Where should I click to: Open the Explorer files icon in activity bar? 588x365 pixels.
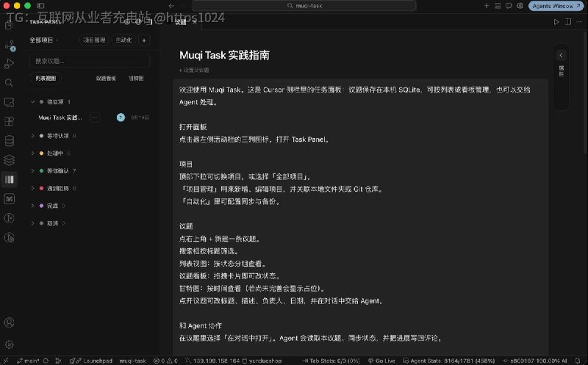[x=9, y=25]
